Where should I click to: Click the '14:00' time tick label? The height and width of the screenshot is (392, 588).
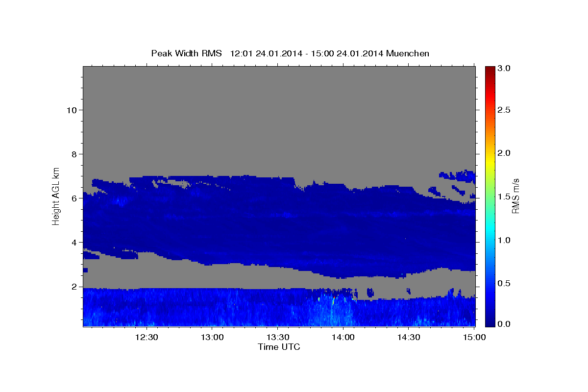click(x=343, y=338)
